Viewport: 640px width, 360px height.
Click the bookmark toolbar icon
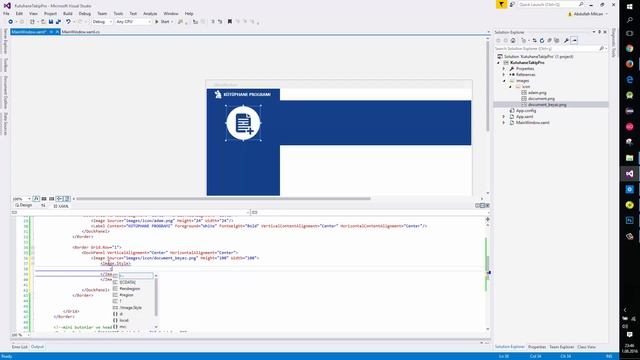tap(230, 22)
